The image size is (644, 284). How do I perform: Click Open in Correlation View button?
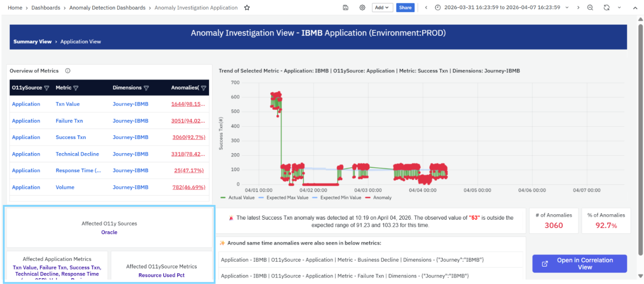580,264
